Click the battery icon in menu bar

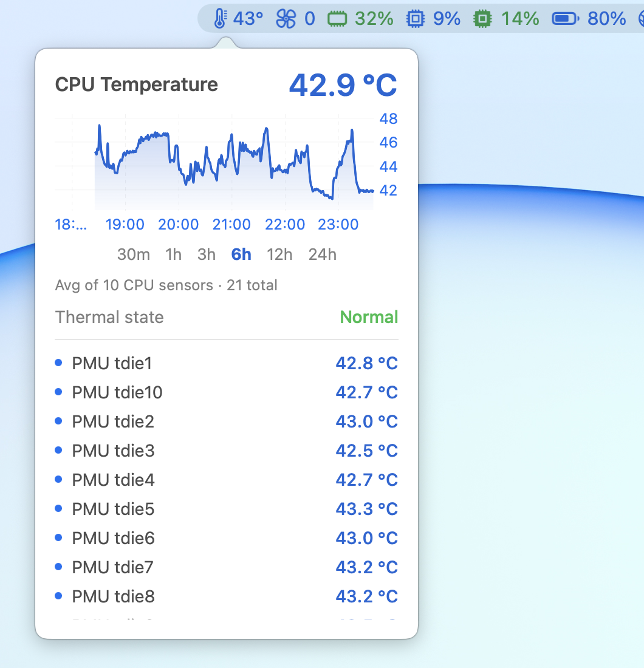[565, 19]
